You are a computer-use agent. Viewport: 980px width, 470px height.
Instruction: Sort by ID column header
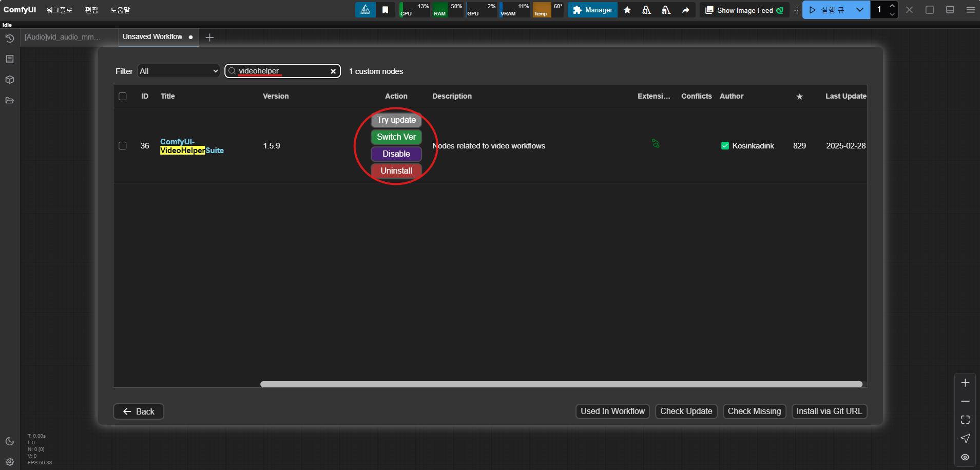(x=145, y=96)
